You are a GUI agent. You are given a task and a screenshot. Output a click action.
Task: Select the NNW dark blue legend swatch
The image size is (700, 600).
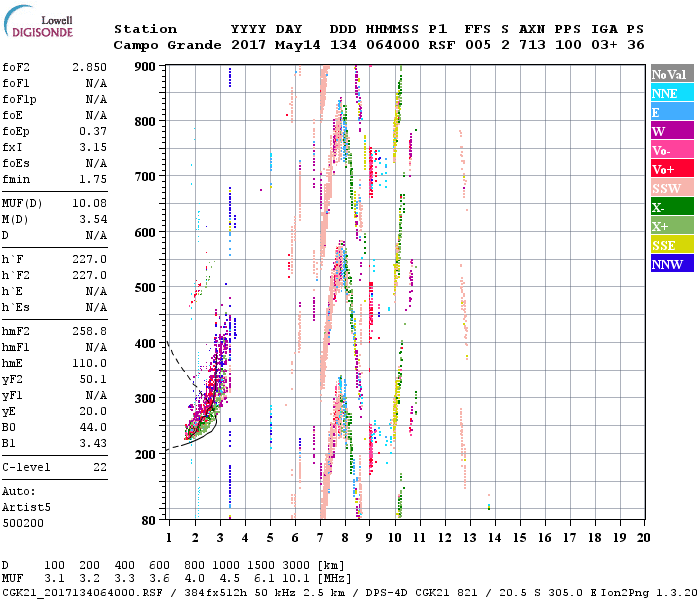click(x=670, y=264)
